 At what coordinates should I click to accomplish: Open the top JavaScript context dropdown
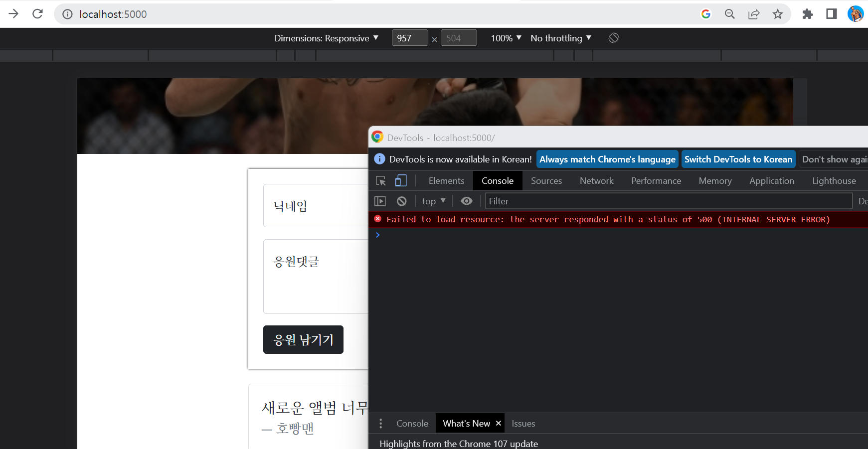click(434, 201)
